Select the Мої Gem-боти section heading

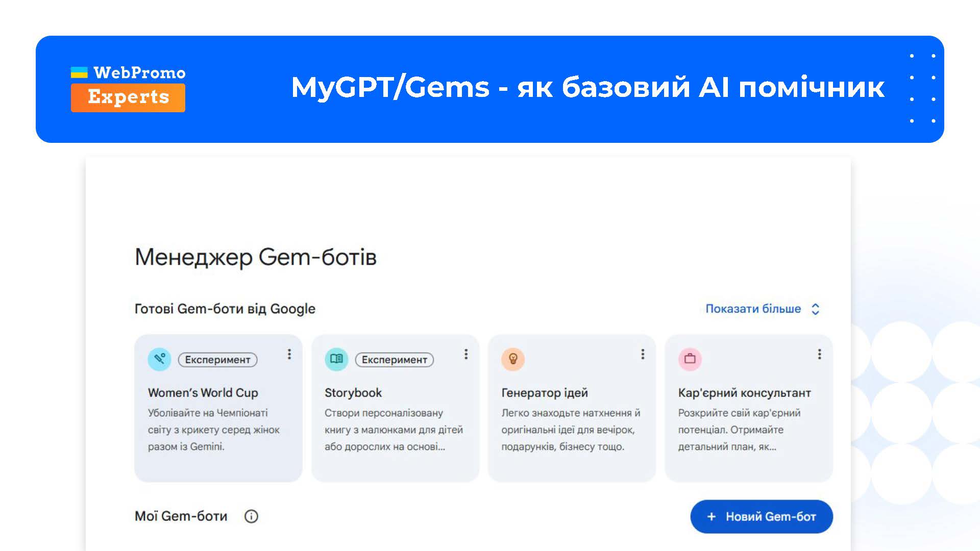[180, 516]
